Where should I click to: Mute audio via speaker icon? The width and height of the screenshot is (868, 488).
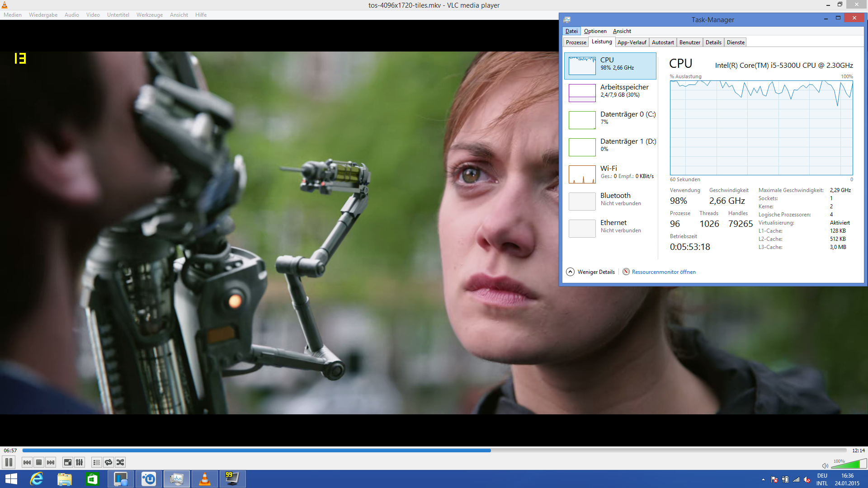pyautogui.click(x=825, y=465)
